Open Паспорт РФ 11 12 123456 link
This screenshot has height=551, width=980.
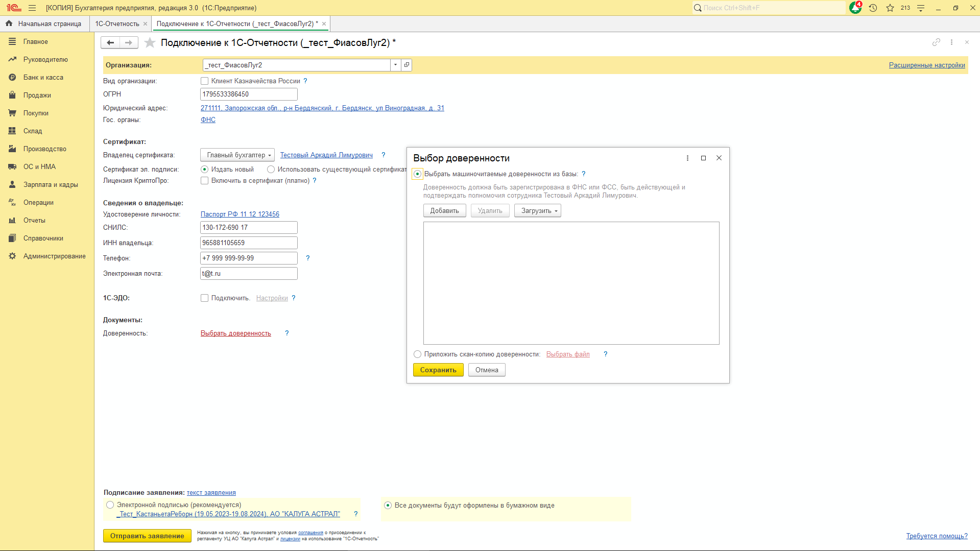pos(240,214)
